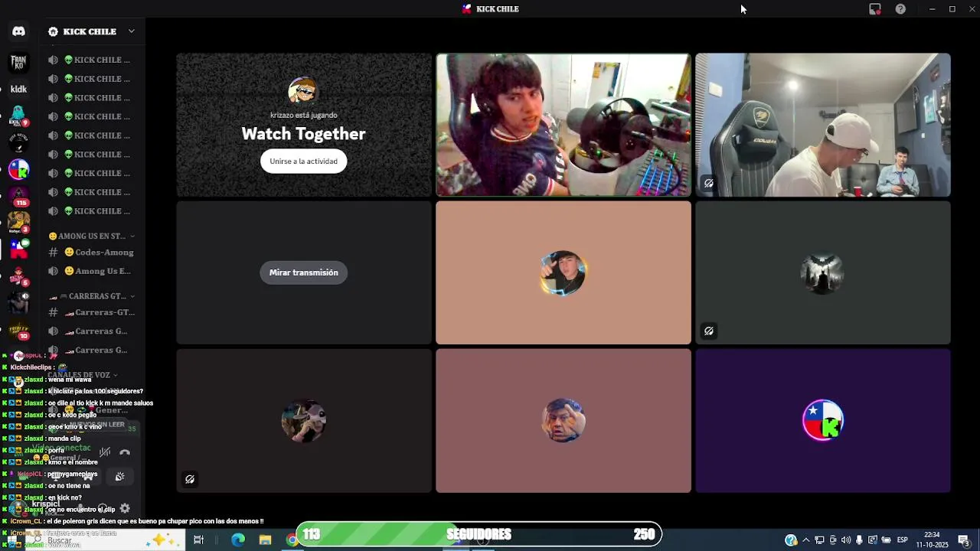The height and width of the screenshot is (551, 980).
Task: Open system tray microphone icon
Action: click(x=859, y=540)
